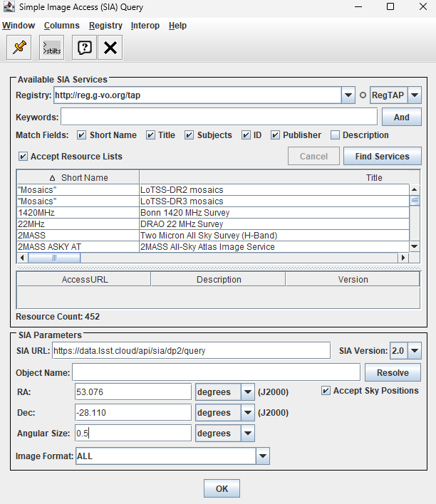Select the Bonn 1420 MHz Survey row
Image resolution: width=436 pixels, height=504 pixels.
(x=213, y=212)
